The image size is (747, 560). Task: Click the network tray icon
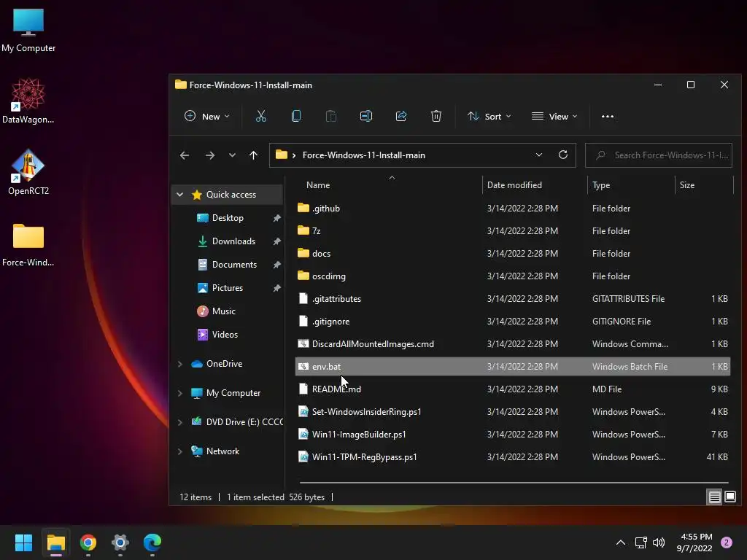click(640, 542)
